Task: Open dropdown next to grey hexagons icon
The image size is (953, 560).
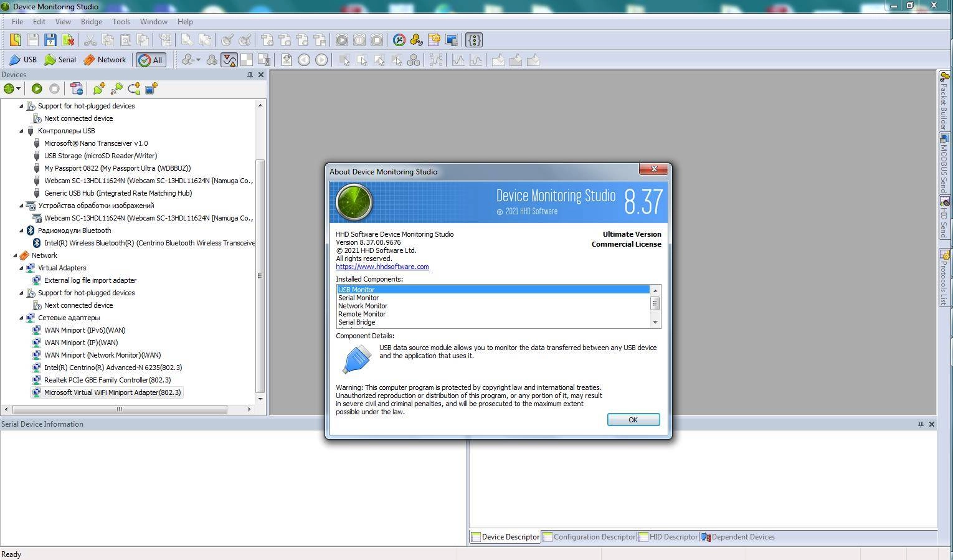Action: click(198, 60)
